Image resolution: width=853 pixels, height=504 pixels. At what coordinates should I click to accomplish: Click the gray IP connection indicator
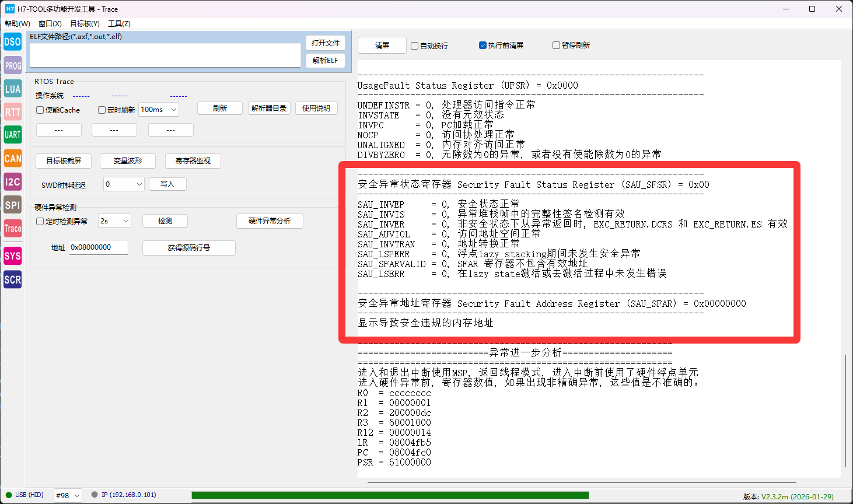95,495
